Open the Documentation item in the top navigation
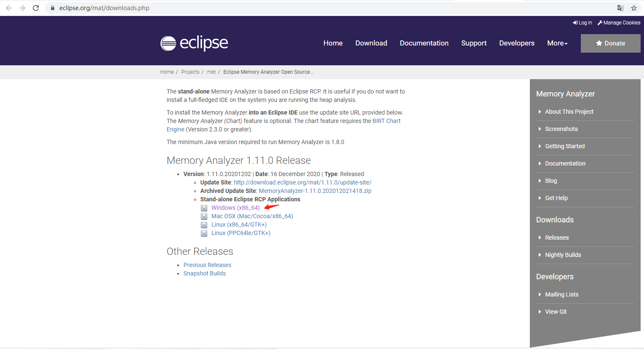Image resolution: width=644 pixels, height=350 pixels. click(424, 43)
